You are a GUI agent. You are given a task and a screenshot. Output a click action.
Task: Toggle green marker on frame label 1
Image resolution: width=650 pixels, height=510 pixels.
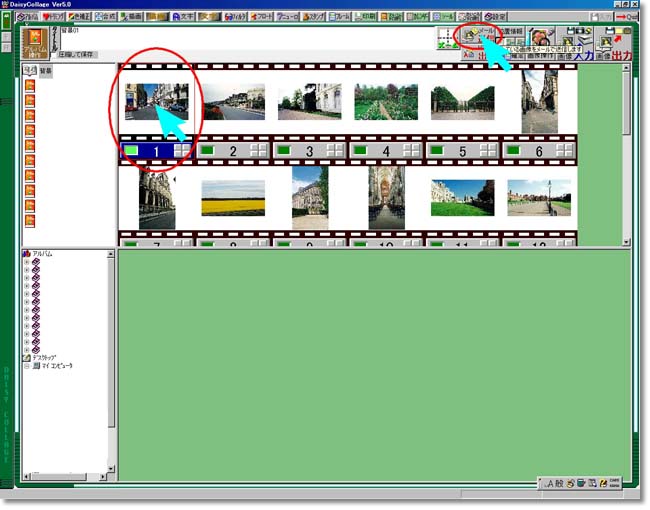(x=131, y=151)
